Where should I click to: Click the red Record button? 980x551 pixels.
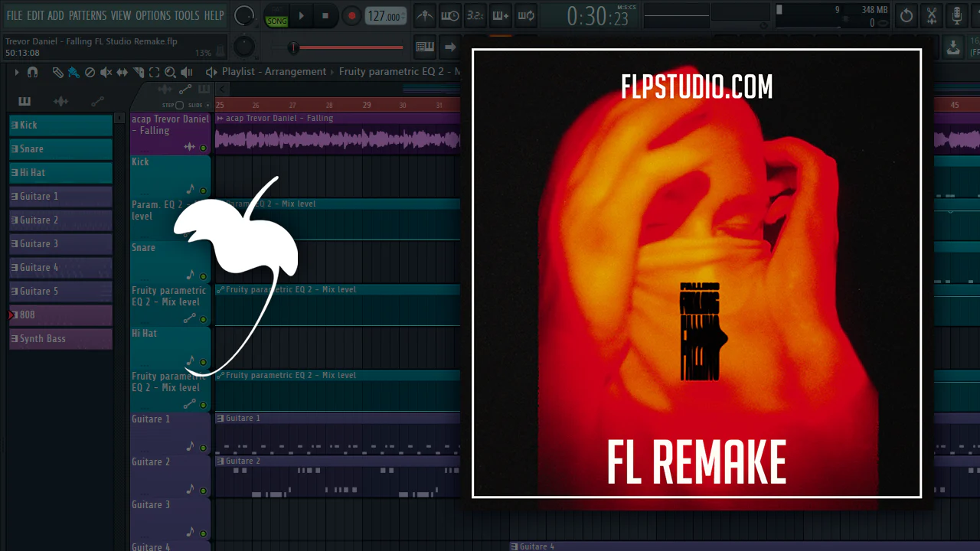click(x=351, y=15)
